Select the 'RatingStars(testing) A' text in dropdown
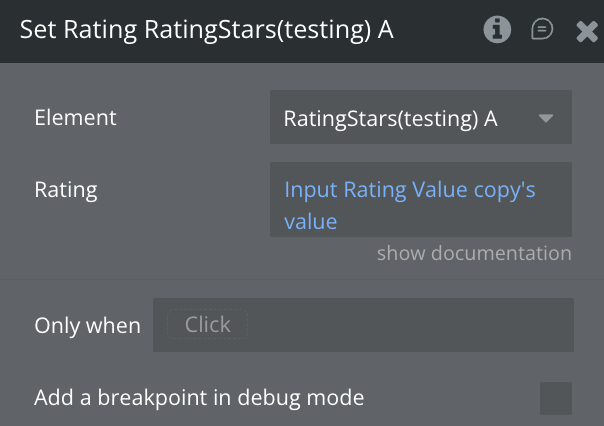This screenshot has height=426, width=604. click(x=390, y=118)
